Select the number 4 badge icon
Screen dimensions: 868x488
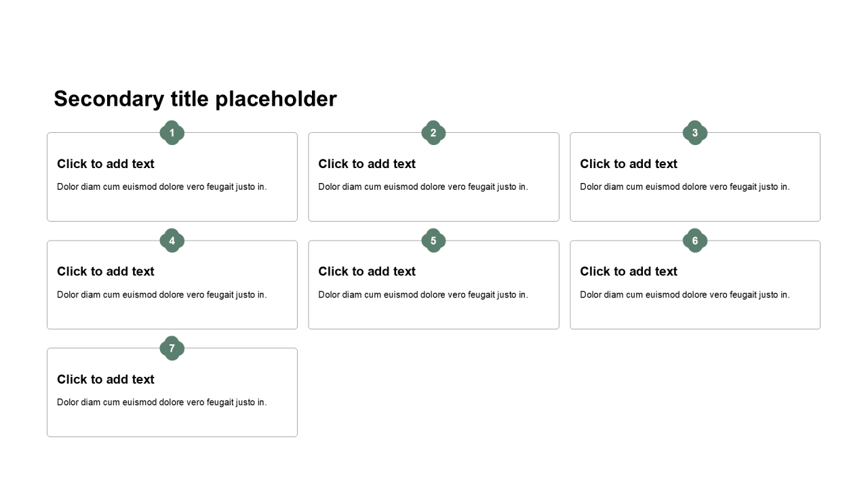[x=172, y=241]
